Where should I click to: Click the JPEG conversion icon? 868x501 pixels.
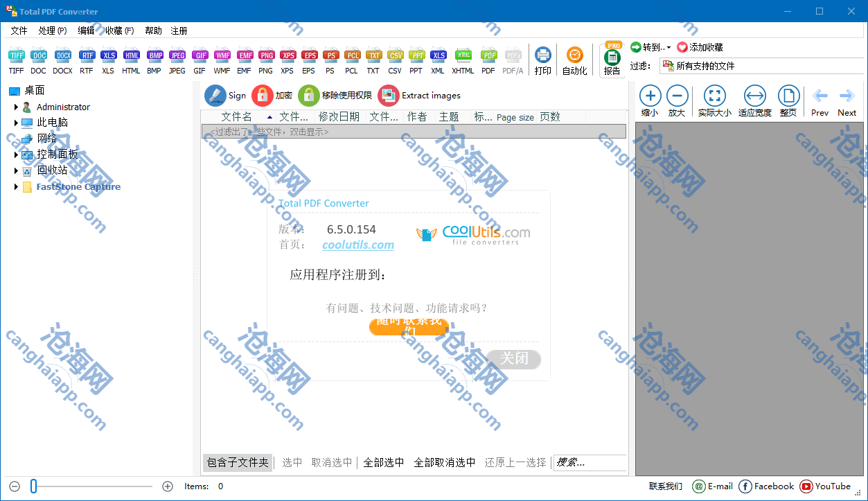click(x=177, y=56)
